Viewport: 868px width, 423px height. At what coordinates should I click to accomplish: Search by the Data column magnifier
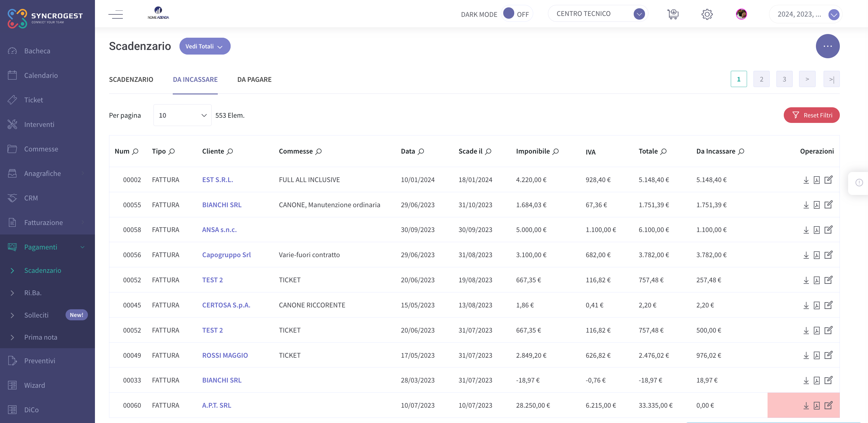(x=421, y=151)
